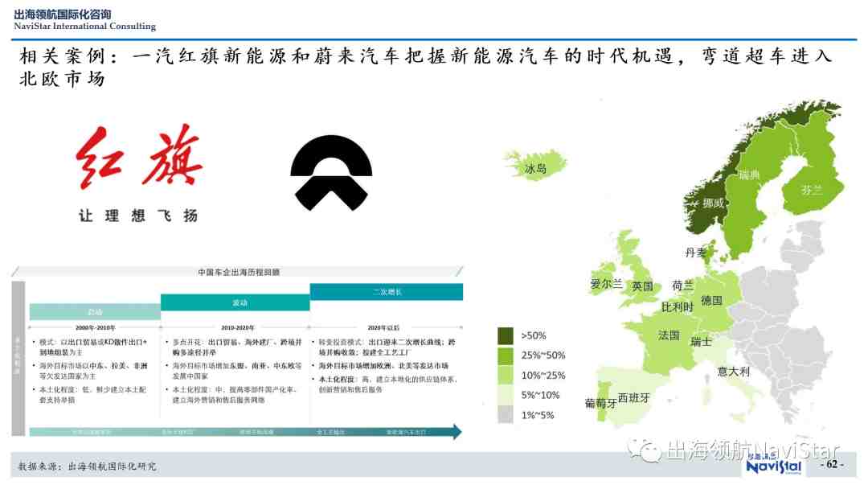The width and height of the screenshot is (868, 489).
Task: Click the black NIO arch logo
Action: 331,173
